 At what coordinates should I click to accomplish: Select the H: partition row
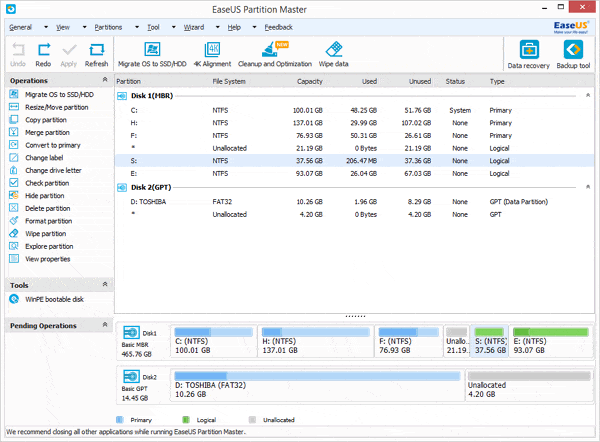pyautogui.click(x=354, y=123)
